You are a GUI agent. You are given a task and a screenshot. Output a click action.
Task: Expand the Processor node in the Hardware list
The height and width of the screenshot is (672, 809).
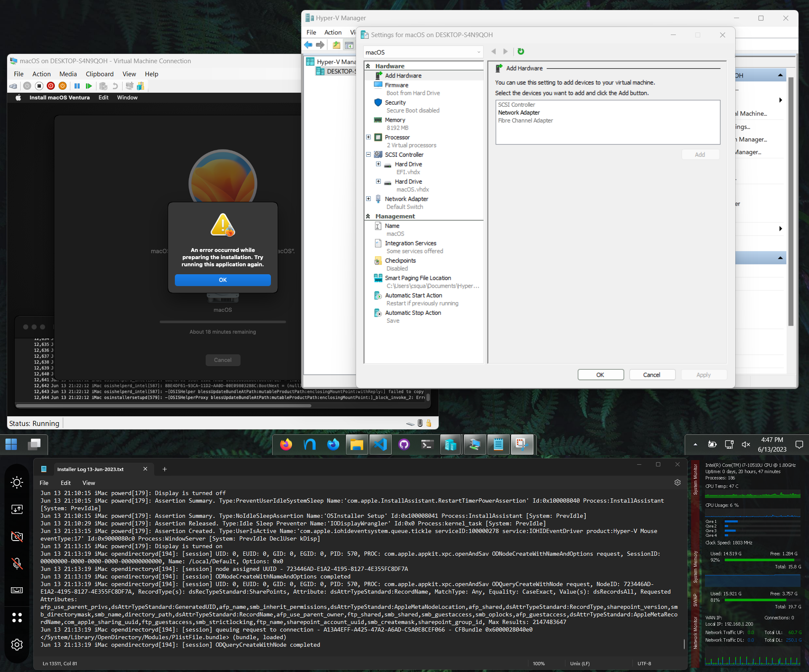point(369,137)
